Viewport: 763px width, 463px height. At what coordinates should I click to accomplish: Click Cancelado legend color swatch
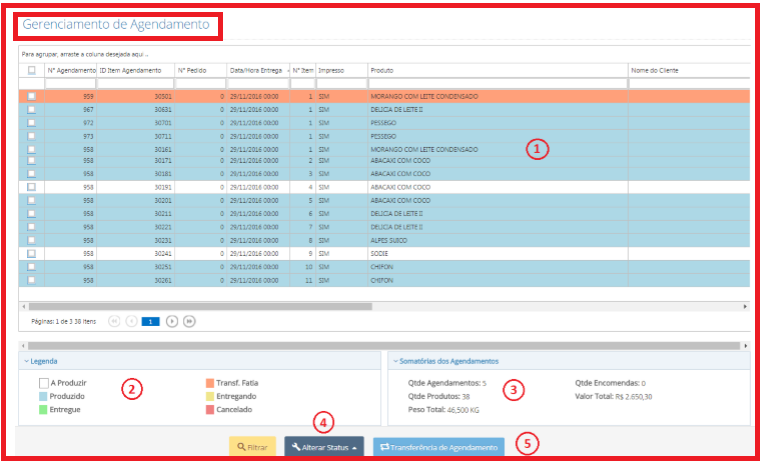[210, 409]
